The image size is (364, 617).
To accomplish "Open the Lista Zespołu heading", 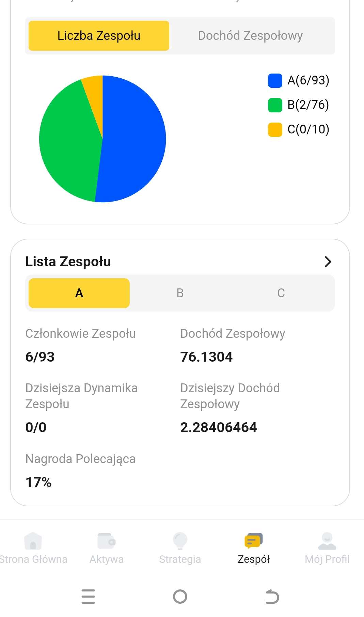I will click(68, 262).
